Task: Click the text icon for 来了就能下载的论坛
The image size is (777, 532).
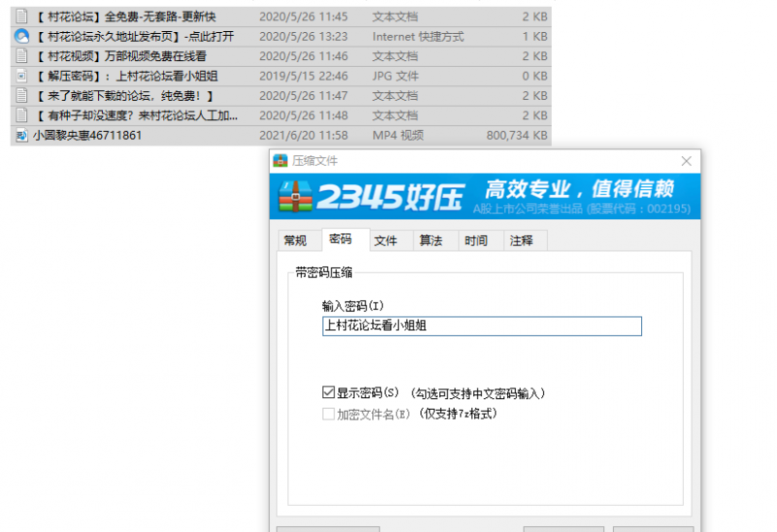Action: (x=20, y=95)
